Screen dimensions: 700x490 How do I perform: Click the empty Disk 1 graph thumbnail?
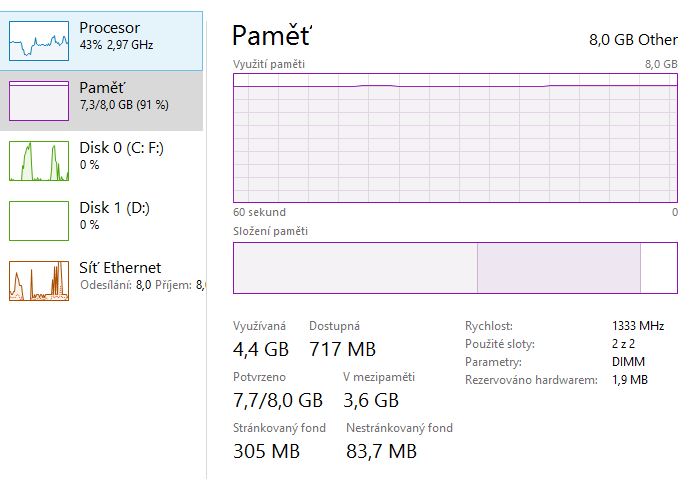[x=38, y=220]
